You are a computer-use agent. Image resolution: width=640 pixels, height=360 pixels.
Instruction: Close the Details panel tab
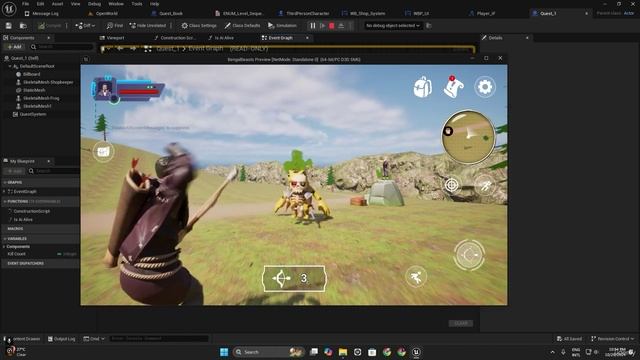pos(527,38)
